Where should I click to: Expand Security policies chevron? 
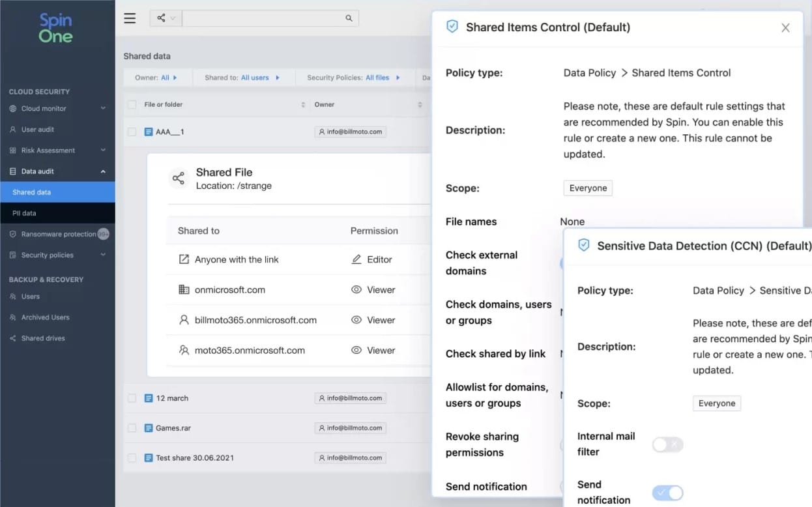tap(103, 255)
